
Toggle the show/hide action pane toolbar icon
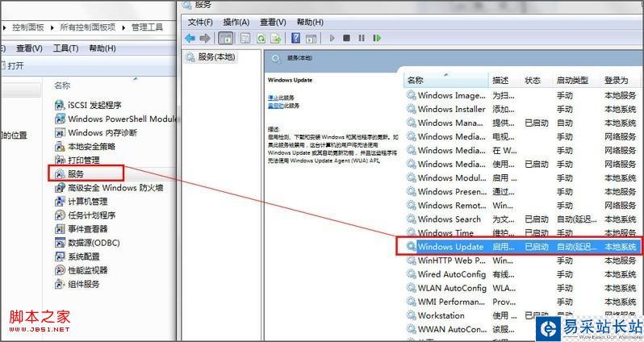tap(312, 38)
